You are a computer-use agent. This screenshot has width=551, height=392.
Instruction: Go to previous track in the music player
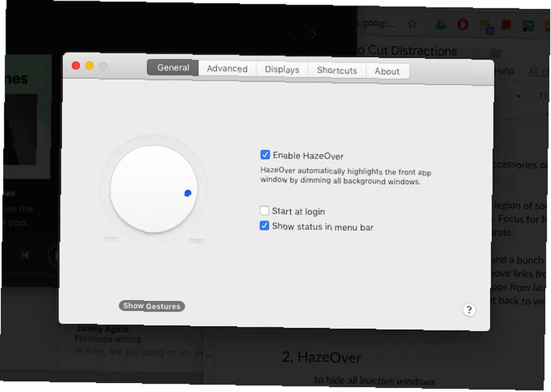[25, 254]
